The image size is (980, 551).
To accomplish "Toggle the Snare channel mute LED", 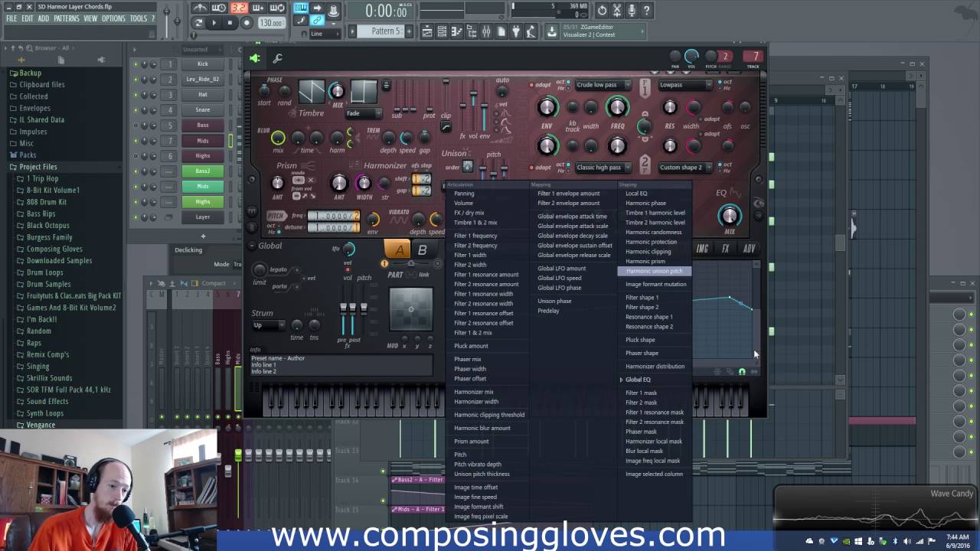I will point(136,110).
